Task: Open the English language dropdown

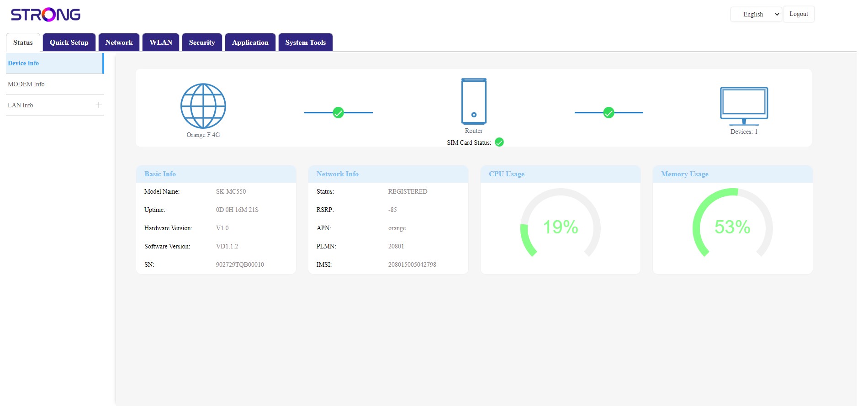Action: click(756, 14)
